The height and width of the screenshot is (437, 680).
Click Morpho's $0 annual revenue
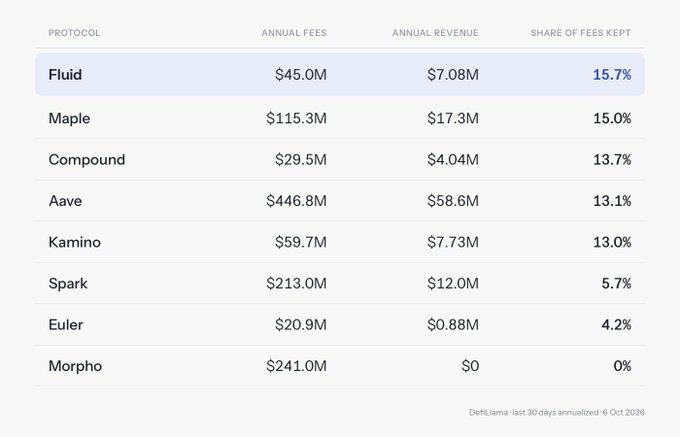470,366
